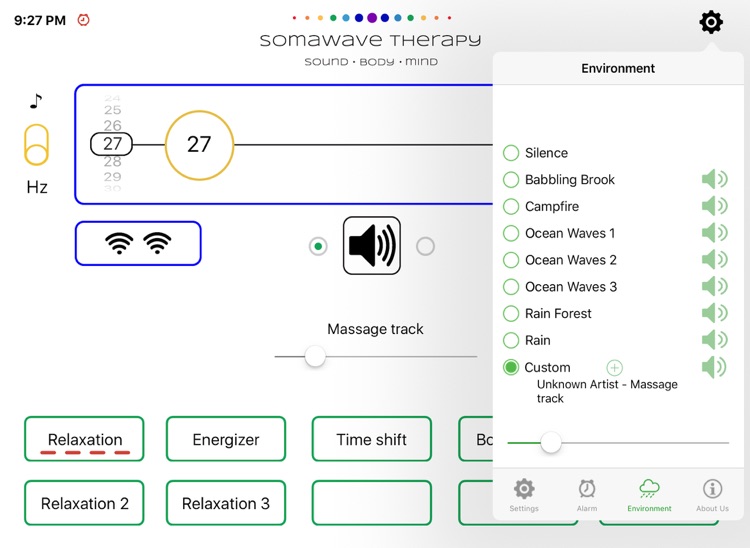The height and width of the screenshot is (548, 750).
Task: Pick 26 in the frequency picker
Action: 112,125
